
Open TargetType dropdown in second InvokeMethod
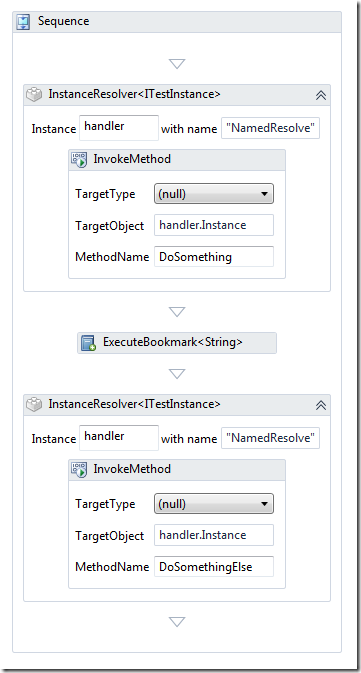point(214,504)
